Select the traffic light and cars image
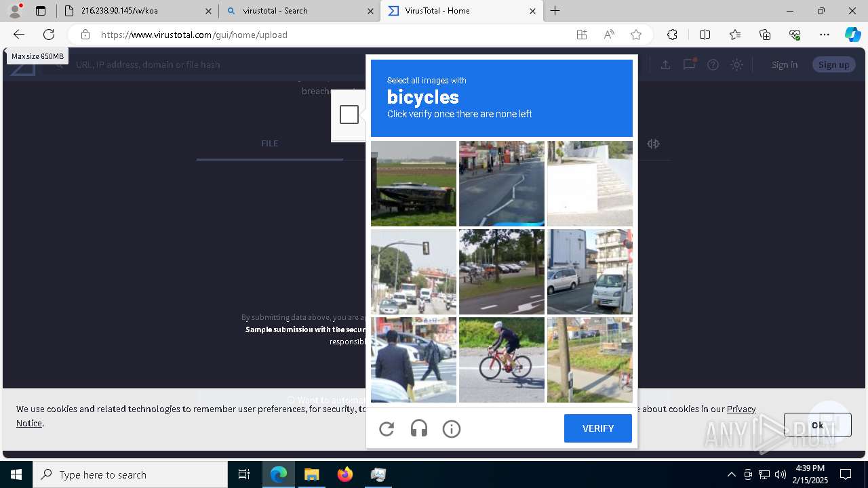 coord(414,272)
